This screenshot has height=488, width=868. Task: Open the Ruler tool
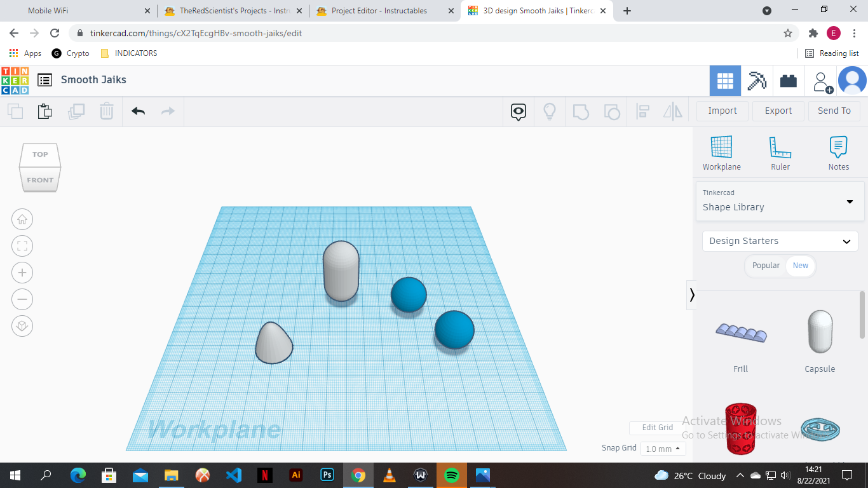click(780, 152)
